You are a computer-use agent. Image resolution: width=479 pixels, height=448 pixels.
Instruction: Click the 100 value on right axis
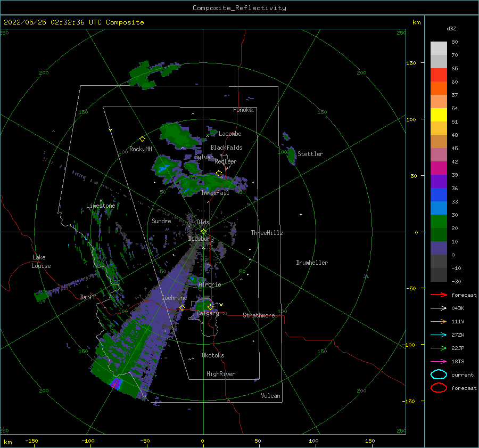[411, 119]
